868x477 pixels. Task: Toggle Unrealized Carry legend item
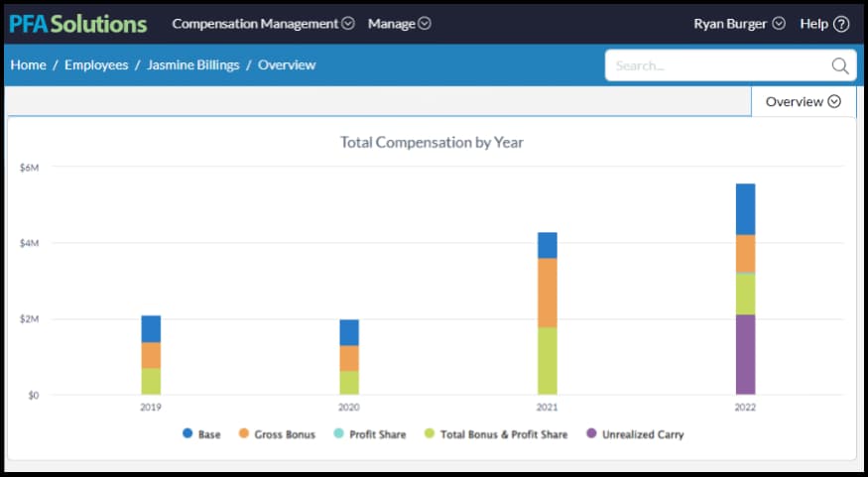click(635, 434)
